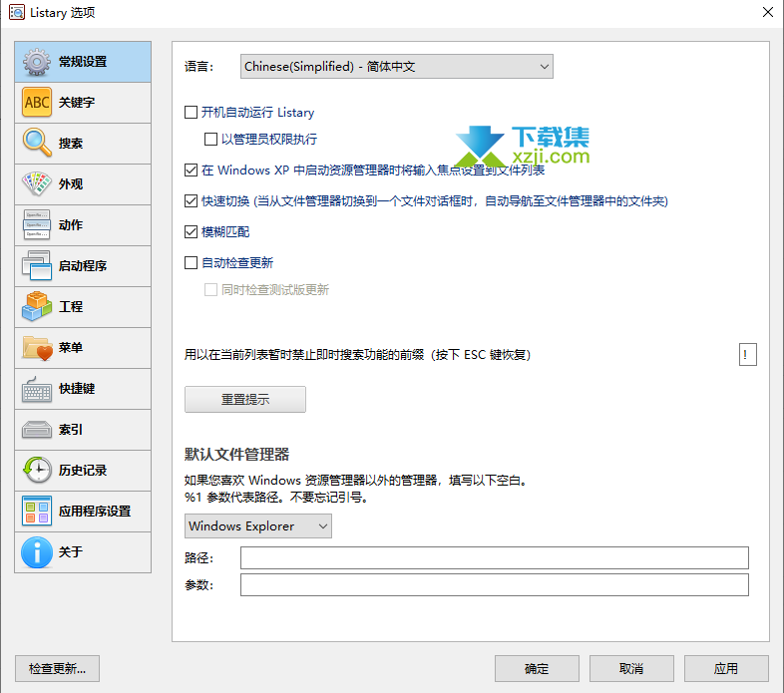
Task: Apply settings with 应用 button
Action: tap(726, 669)
